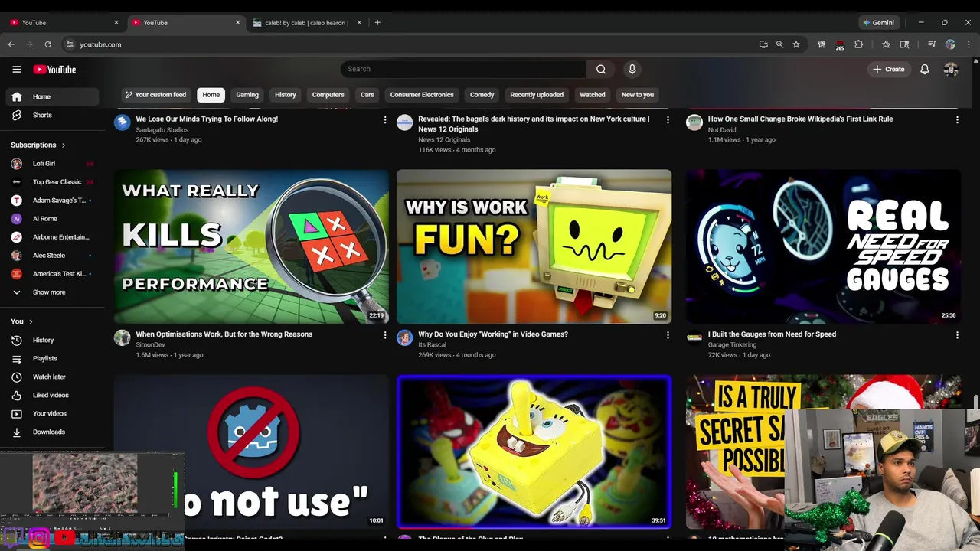Select Consumer Electronics chip

click(422, 95)
